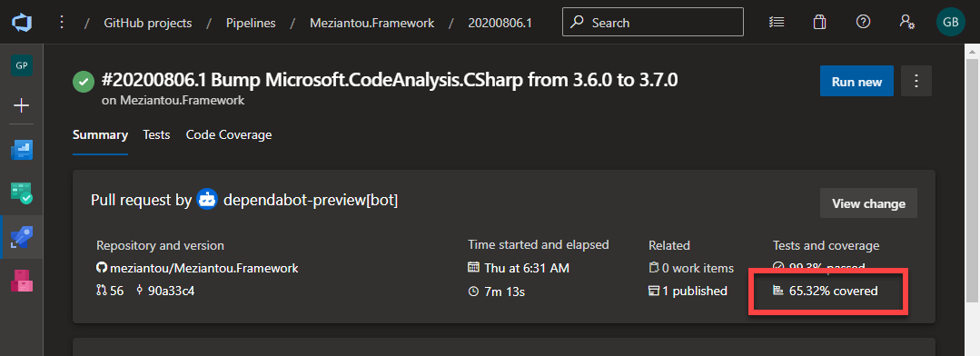Open the Marketplace shopping bag icon
980x356 pixels.
pyautogui.click(x=819, y=22)
